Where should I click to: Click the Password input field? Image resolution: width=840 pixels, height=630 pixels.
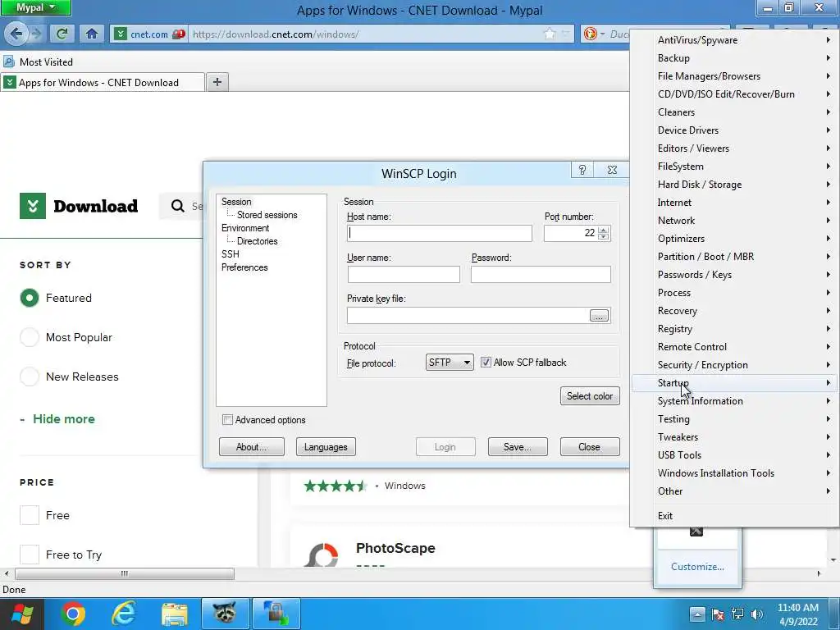pyautogui.click(x=541, y=274)
